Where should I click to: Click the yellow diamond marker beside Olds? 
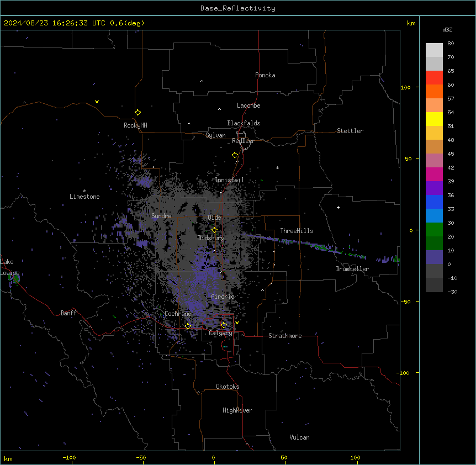click(x=214, y=230)
